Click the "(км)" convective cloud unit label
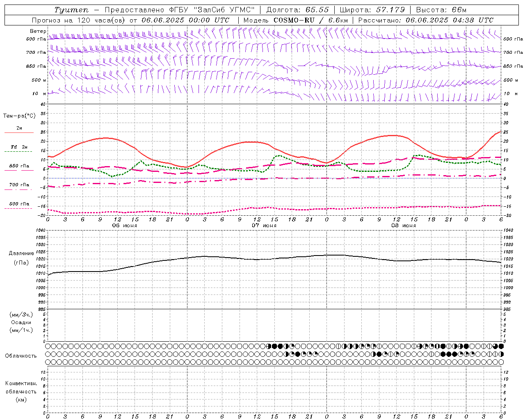Viewport: 525px width, 420px height. click(21, 399)
